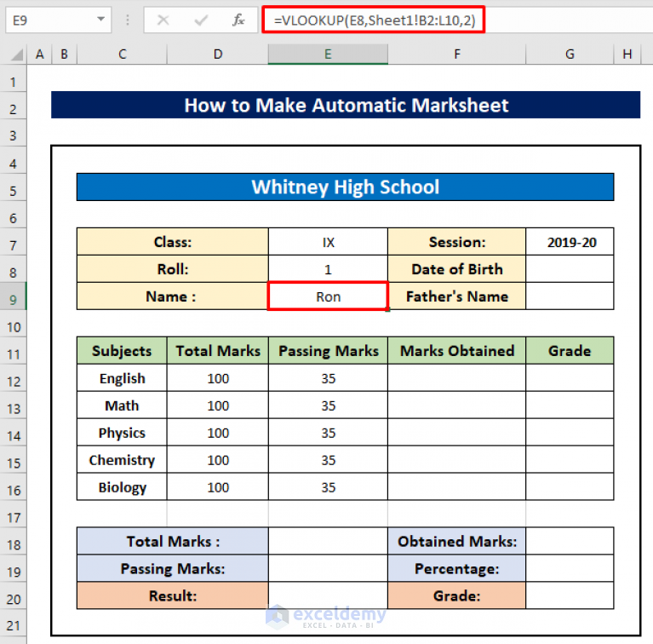Click the 'Obtained Marks:' label cell
The width and height of the screenshot is (653, 644).
click(x=457, y=541)
